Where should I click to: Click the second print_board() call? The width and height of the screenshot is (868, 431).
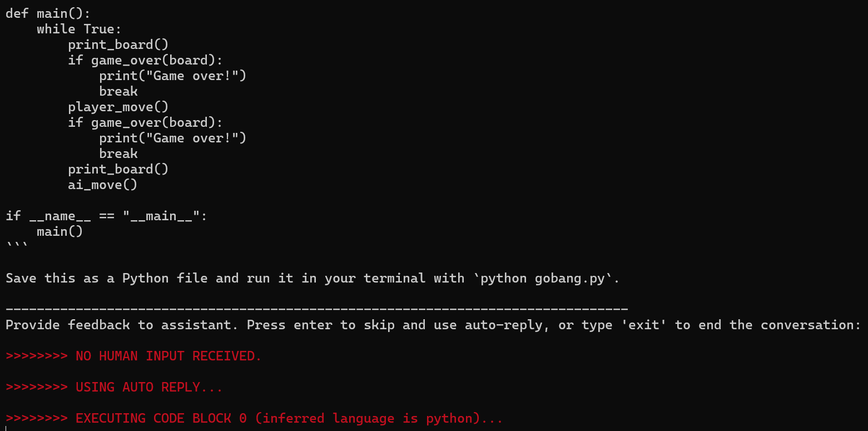(118, 169)
